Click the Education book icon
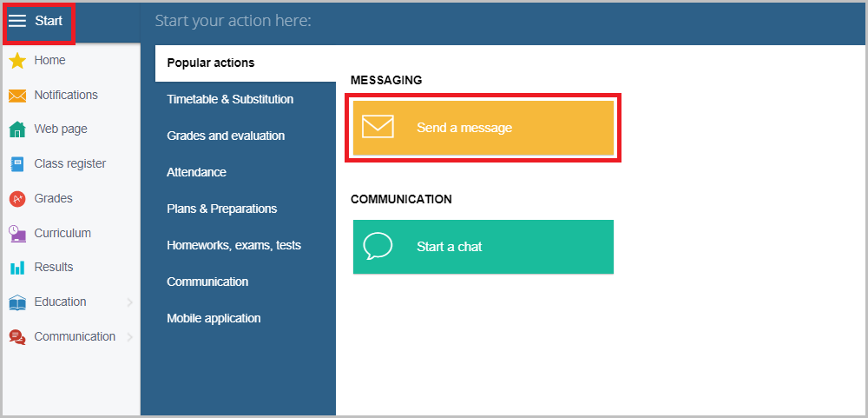 pyautogui.click(x=17, y=302)
